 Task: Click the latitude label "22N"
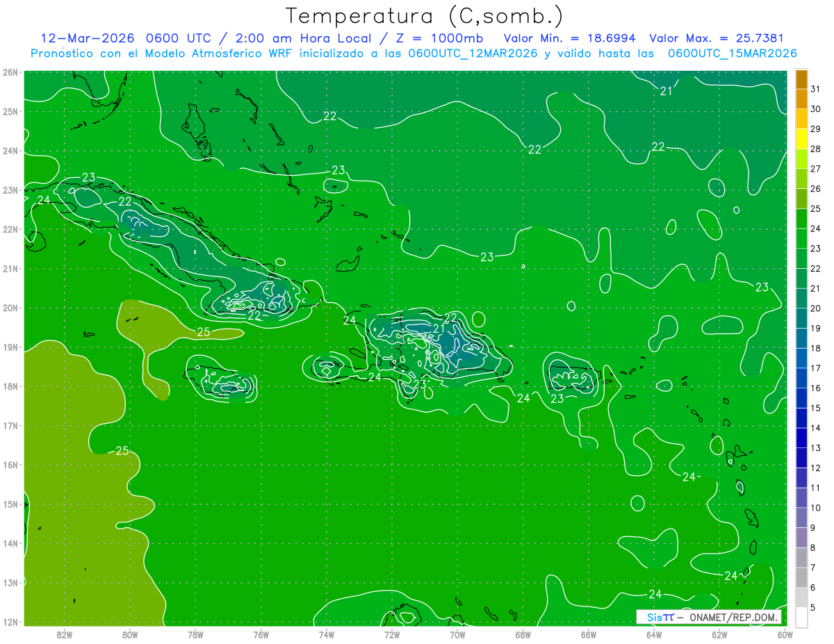click(x=10, y=229)
